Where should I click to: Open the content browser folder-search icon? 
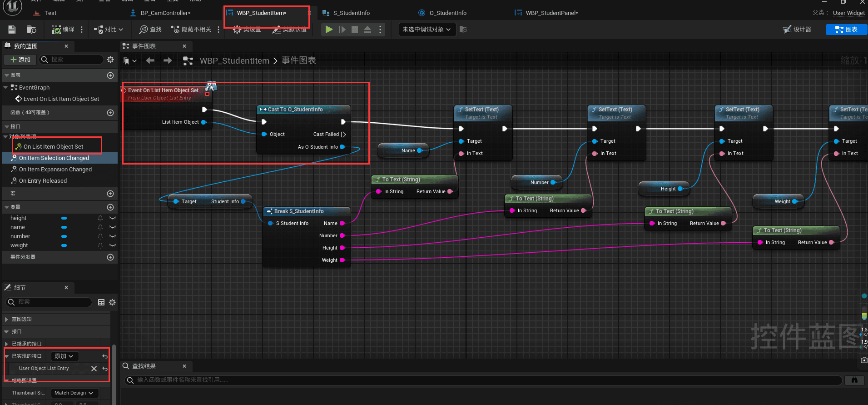tap(31, 30)
